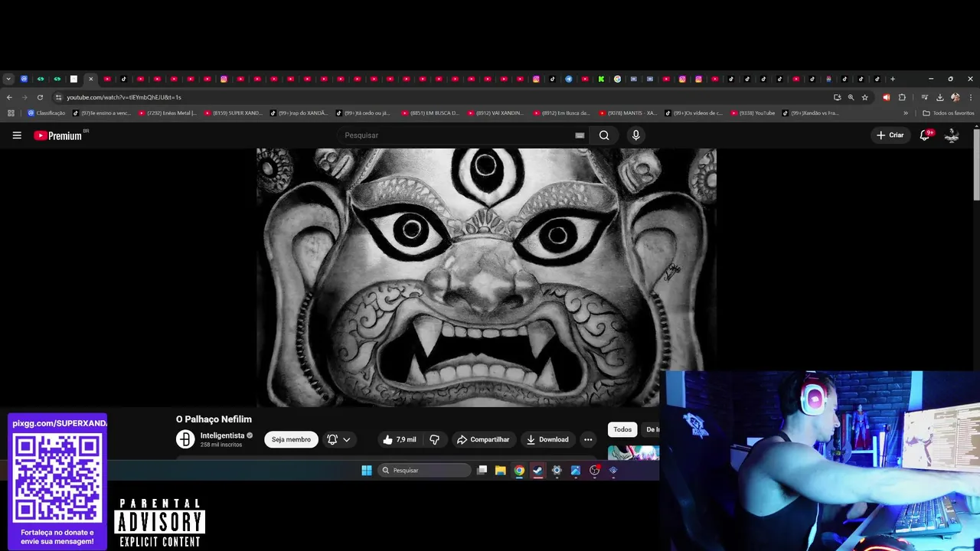The height and width of the screenshot is (551, 980).
Task: Open Task View in Windows taskbar
Action: click(x=482, y=471)
